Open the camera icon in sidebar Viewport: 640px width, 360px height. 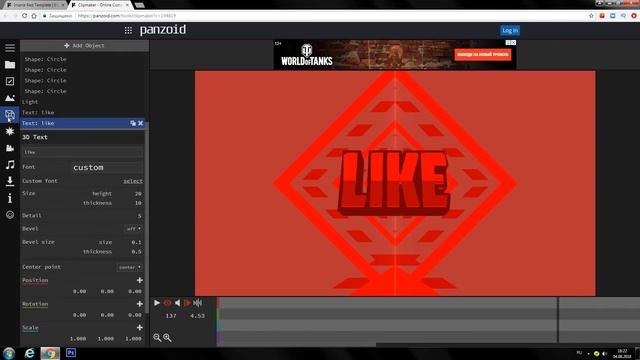point(10,148)
